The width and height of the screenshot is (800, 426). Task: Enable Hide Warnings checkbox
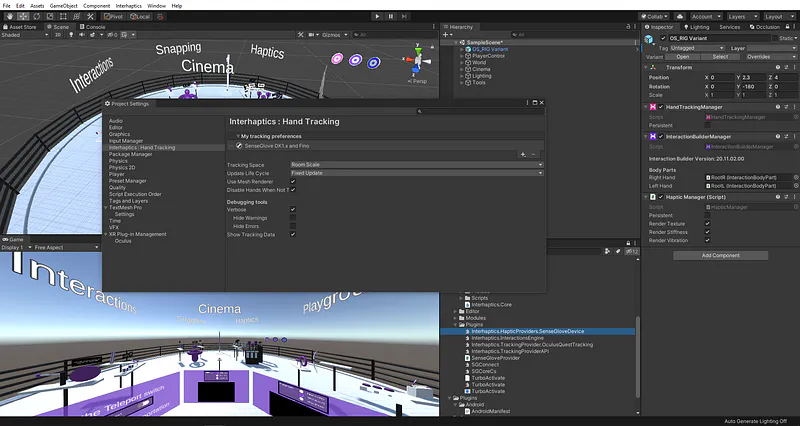(293, 218)
